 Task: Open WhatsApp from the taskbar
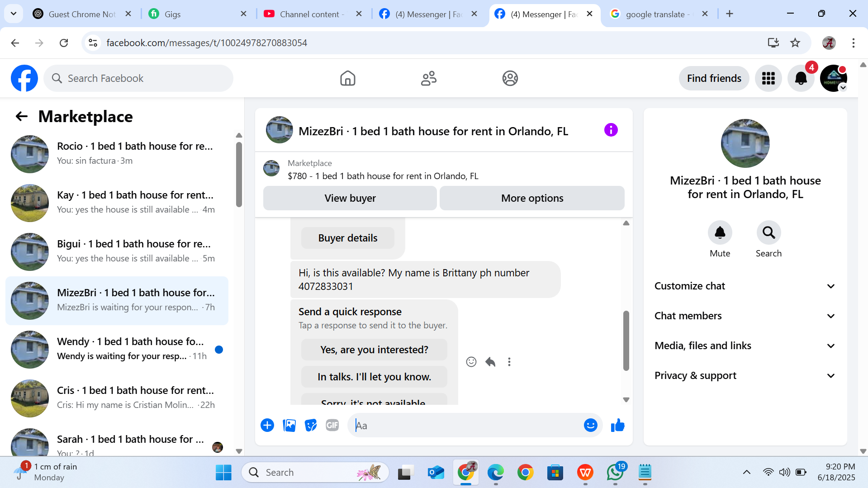[x=615, y=472]
